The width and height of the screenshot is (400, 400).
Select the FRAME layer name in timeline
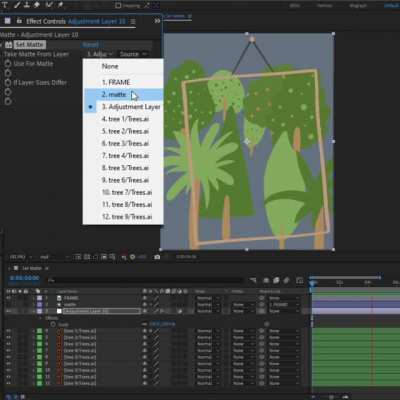pyautogui.click(x=71, y=298)
